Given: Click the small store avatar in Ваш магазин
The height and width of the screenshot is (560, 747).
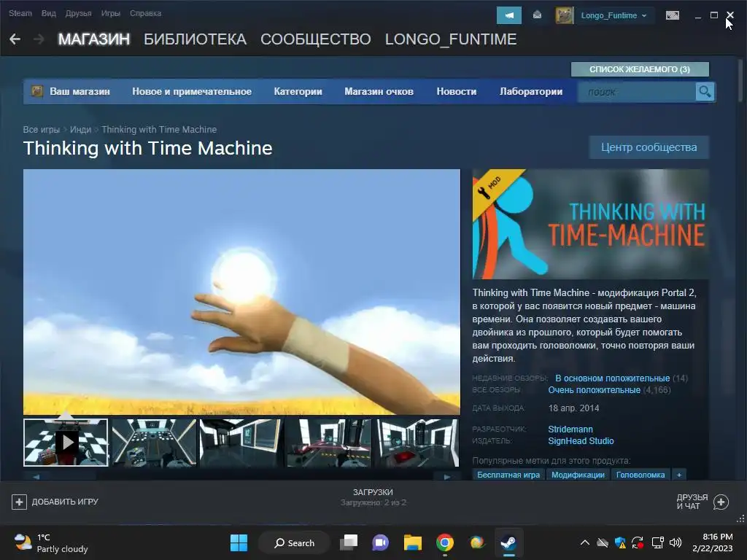Looking at the screenshot, I should click(x=37, y=91).
